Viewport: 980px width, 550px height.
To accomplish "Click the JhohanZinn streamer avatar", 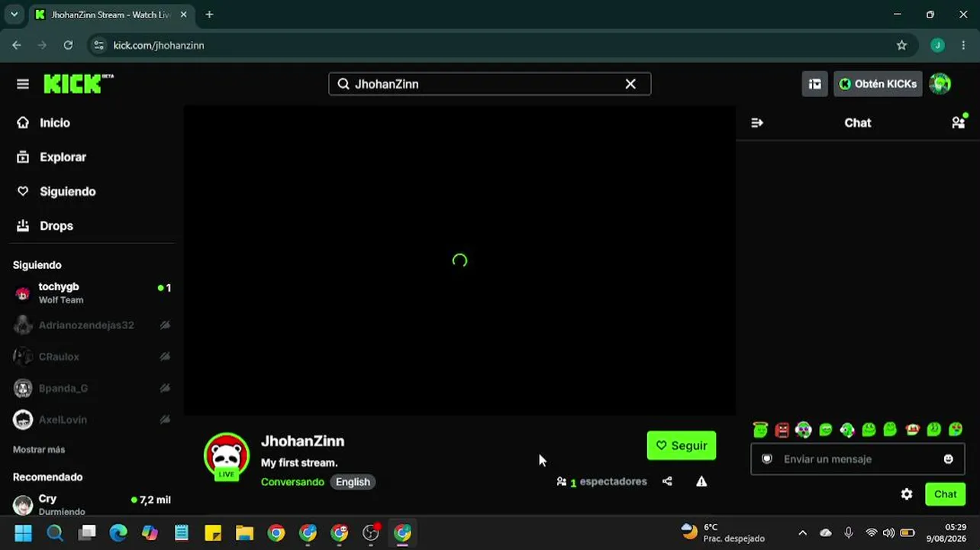I will tap(227, 456).
